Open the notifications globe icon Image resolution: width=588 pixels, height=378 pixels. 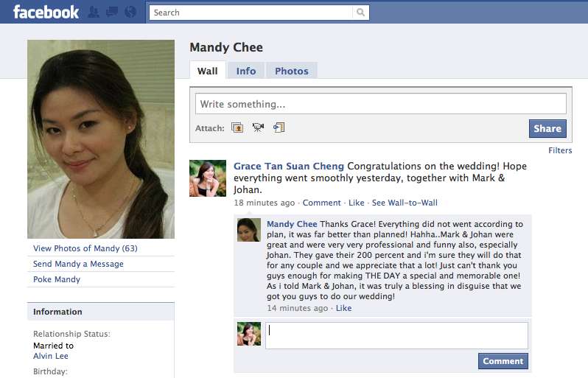[x=130, y=12]
